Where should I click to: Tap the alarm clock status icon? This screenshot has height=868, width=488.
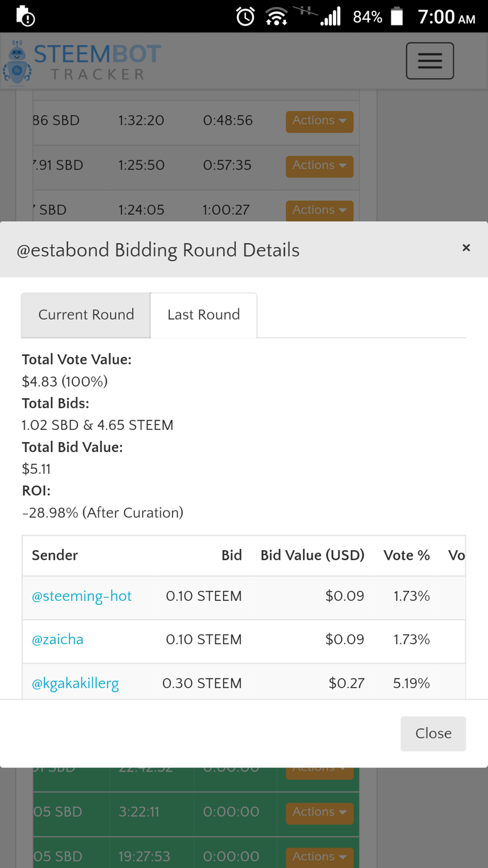pos(245,17)
